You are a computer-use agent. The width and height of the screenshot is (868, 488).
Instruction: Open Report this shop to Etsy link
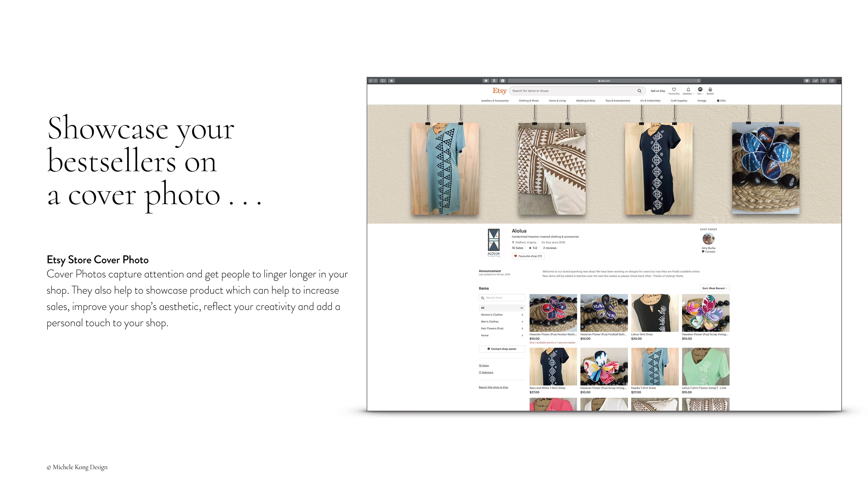pos(493,387)
